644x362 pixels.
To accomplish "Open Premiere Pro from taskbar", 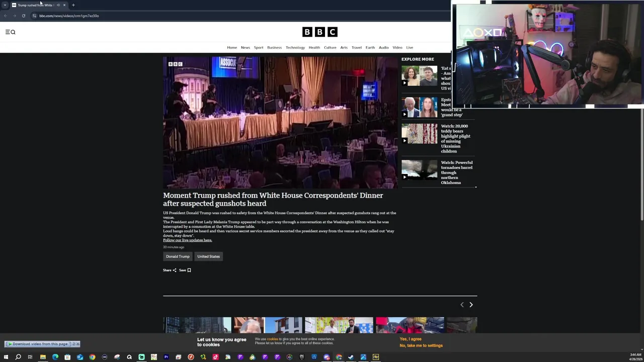I will click(x=166, y=357).
